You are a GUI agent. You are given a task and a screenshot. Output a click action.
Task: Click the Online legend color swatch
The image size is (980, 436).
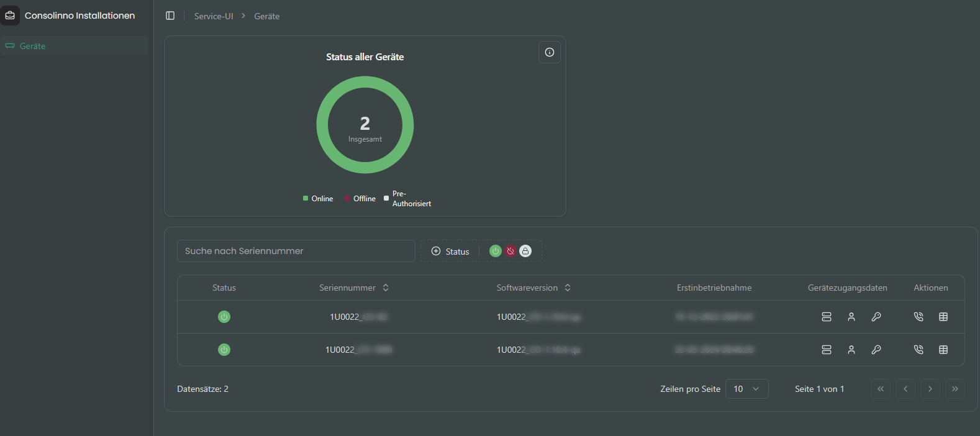point(306,199)
